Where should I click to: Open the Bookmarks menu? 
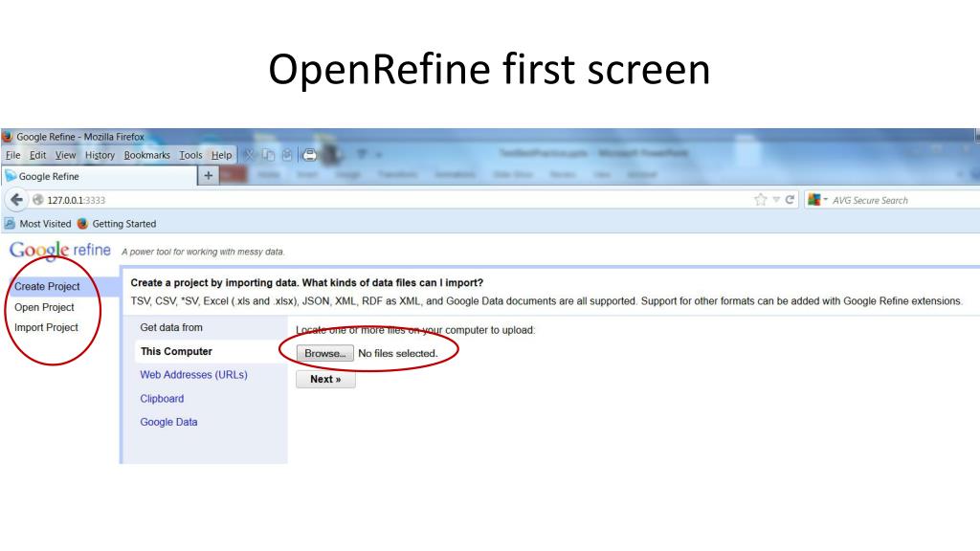click(x=146, y=155)
